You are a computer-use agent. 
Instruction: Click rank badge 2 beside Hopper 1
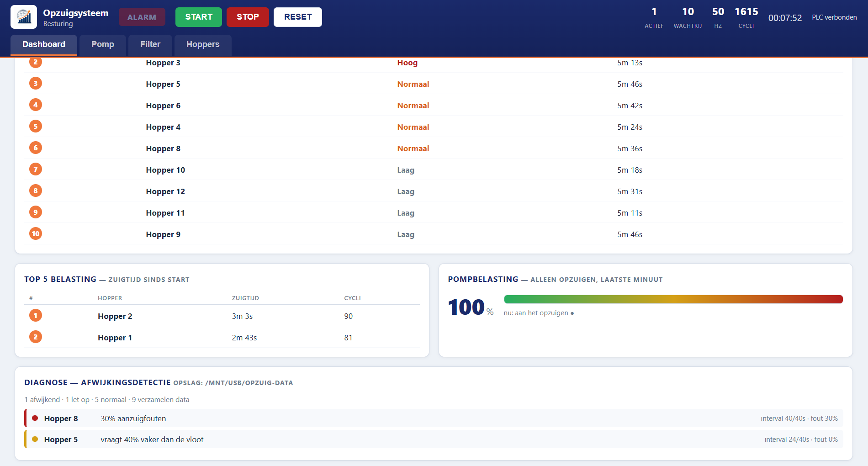click(x=36, y=337)
